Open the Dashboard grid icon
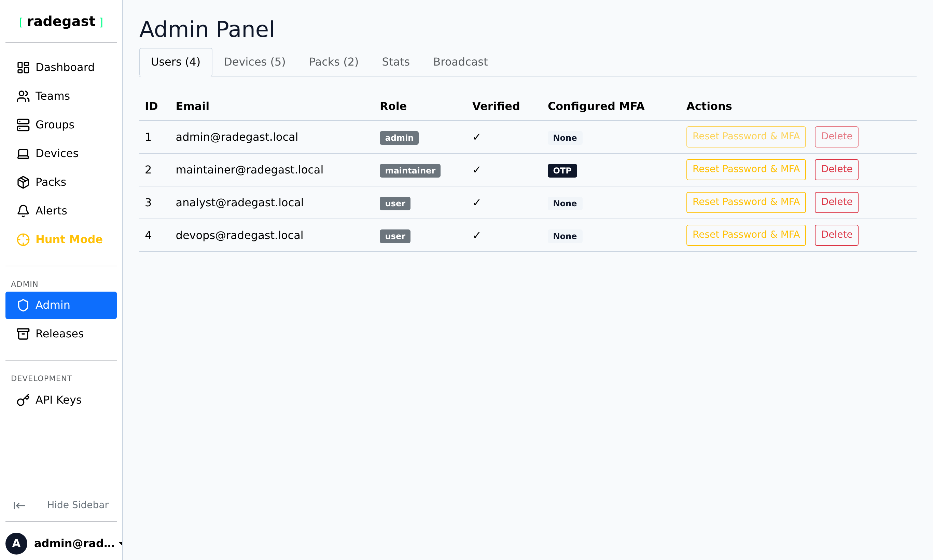The width and height of the screenshot is (933, 560). pyautogui.click(x=23, y=68)
